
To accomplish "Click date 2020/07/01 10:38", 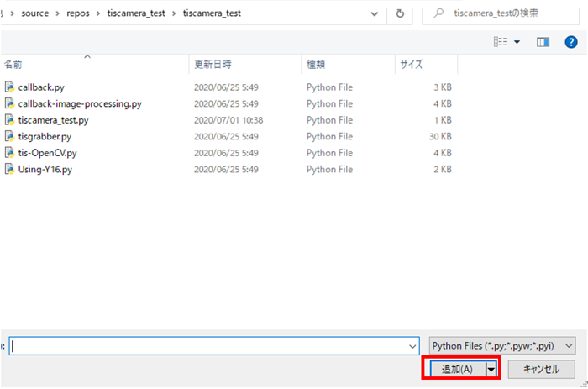I will pos(228,120).
